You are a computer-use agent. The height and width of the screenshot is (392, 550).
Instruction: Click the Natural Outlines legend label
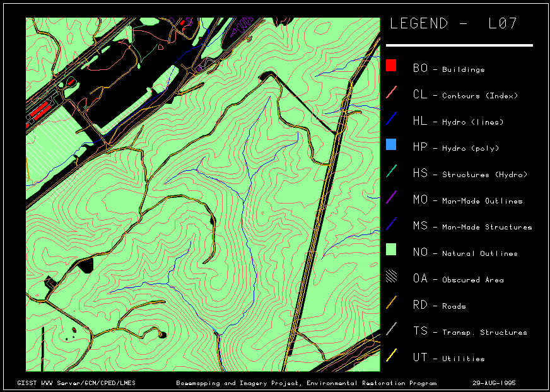pyautogui.click(x=480, y=254)
